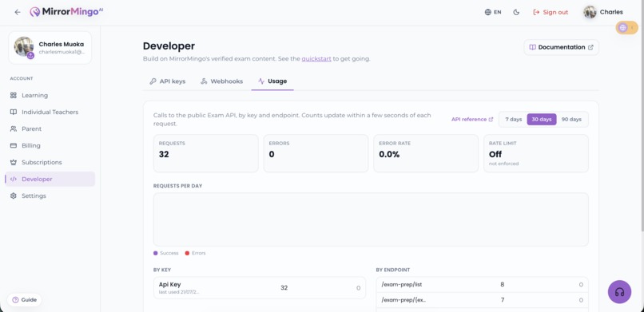Open the MirrorMingo AI logo home
The height and width of the screenshot is (312, 644).
coord(66,12)
